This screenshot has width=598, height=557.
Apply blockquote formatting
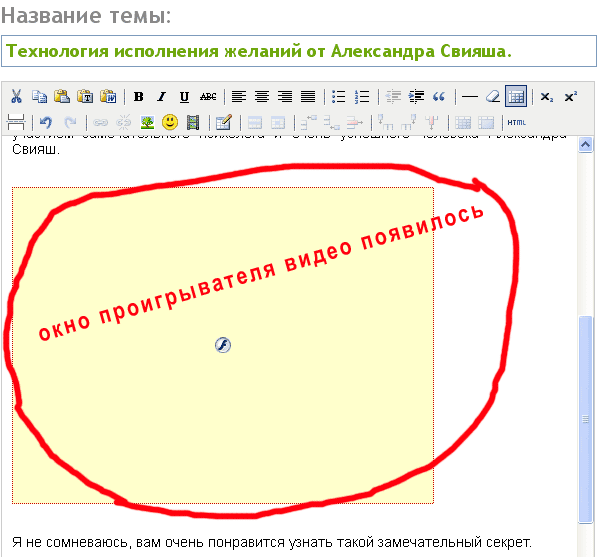click(x=439, y=97)
